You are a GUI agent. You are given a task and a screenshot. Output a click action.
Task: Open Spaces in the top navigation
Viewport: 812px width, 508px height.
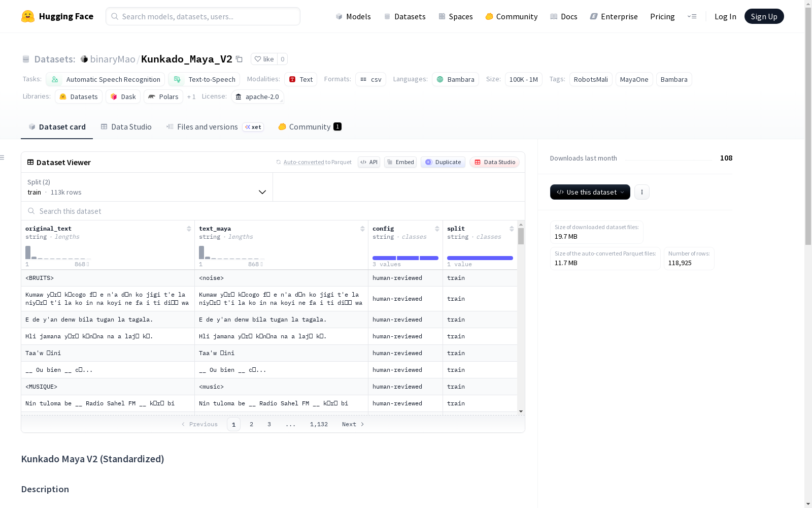pos(456,16)
